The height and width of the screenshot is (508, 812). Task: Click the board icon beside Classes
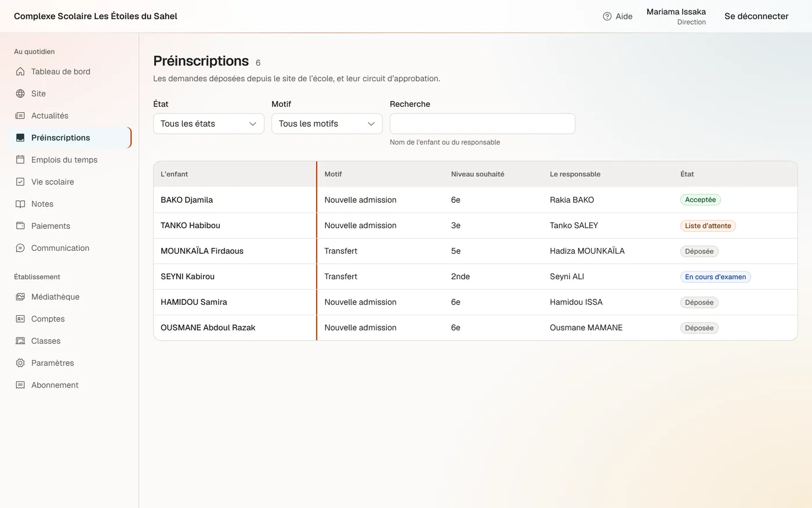tap(20, 341)
